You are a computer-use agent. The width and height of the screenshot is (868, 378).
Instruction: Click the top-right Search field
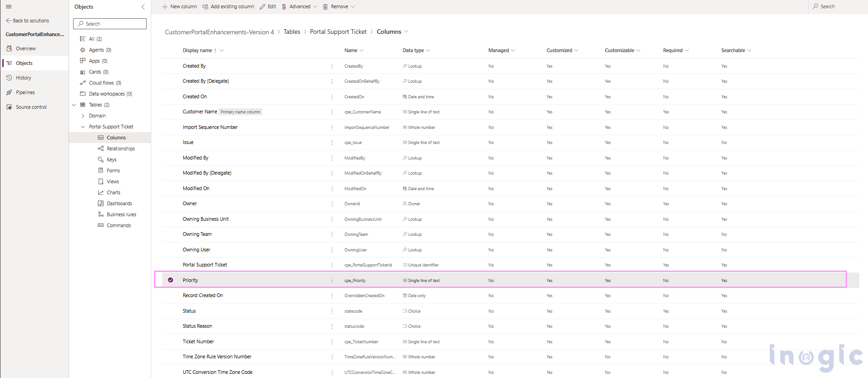(837, 6)
